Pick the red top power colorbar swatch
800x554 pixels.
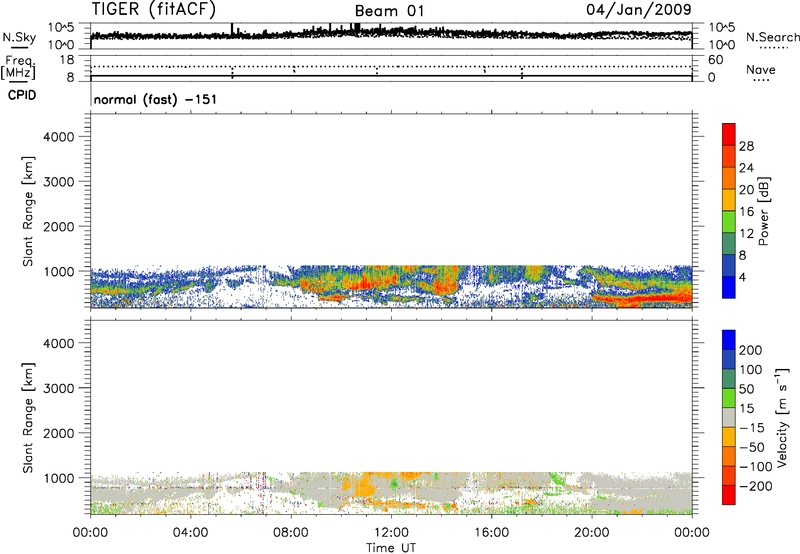pyautogui.click(x=729, y=134)
